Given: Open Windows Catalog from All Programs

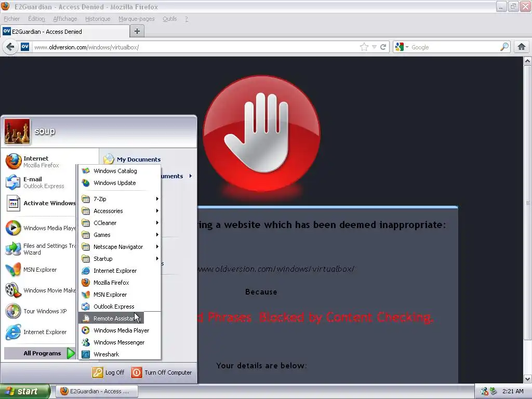Looking at the screenshot, I should point(119,171).
